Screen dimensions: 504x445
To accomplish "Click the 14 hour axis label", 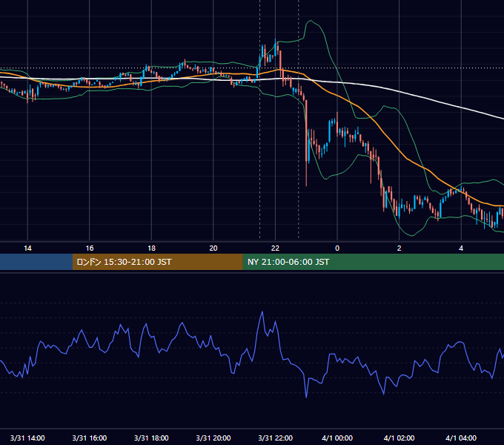I will pos(27,248).
